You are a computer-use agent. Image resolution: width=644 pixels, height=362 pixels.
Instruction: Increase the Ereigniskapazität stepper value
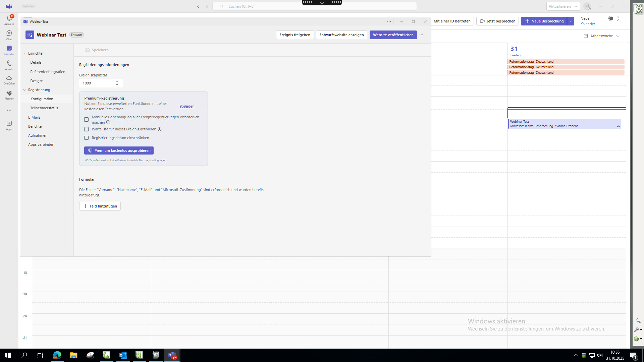click(117, 81)
